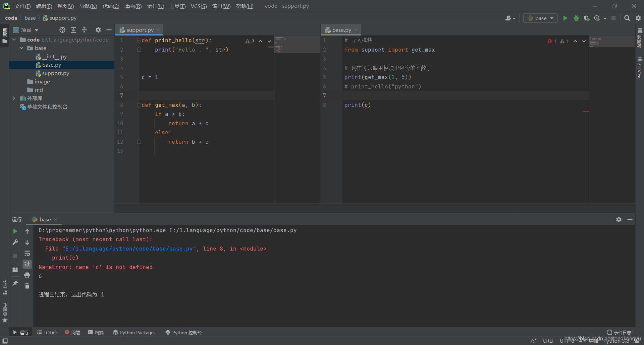Clear all console output trash icon
The width and height of the screenshot is (644, 345).
pyautogui.click(x=27, y=286)
